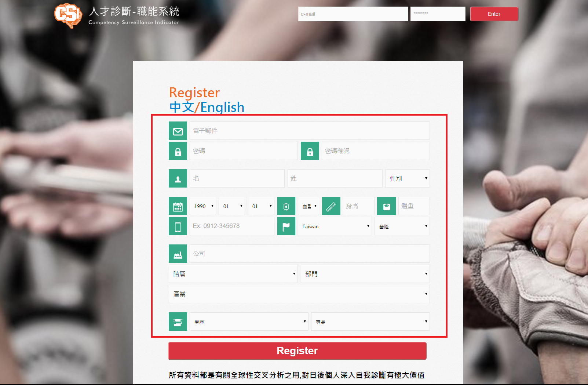The width and height of the screenshot is (588, 385).
Task: Expand the 部門 department dropdown
Action: [365, 274]
